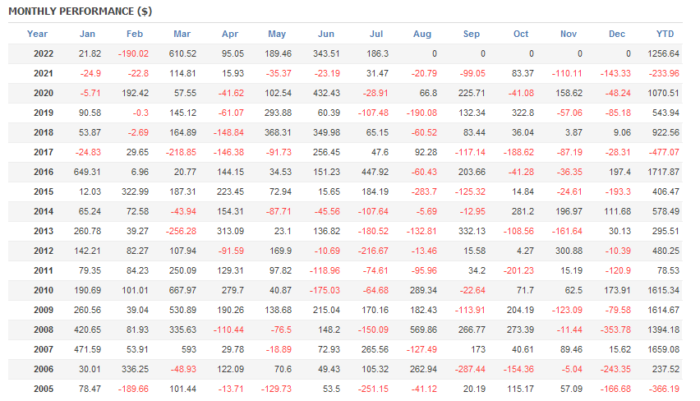Select the 2014 year row label
700x401 pixels.
[43, 211]
